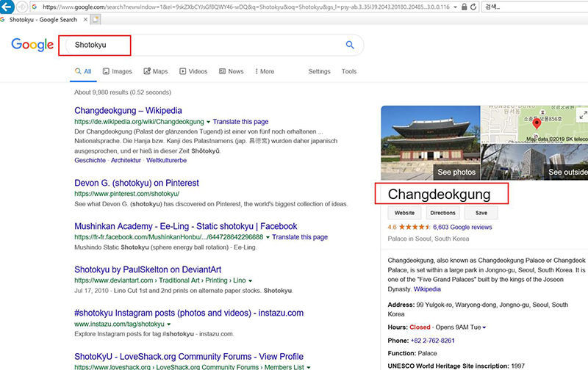Open search Settings
The height and width of the screenshot is (370, 588).
coord(319,71)
